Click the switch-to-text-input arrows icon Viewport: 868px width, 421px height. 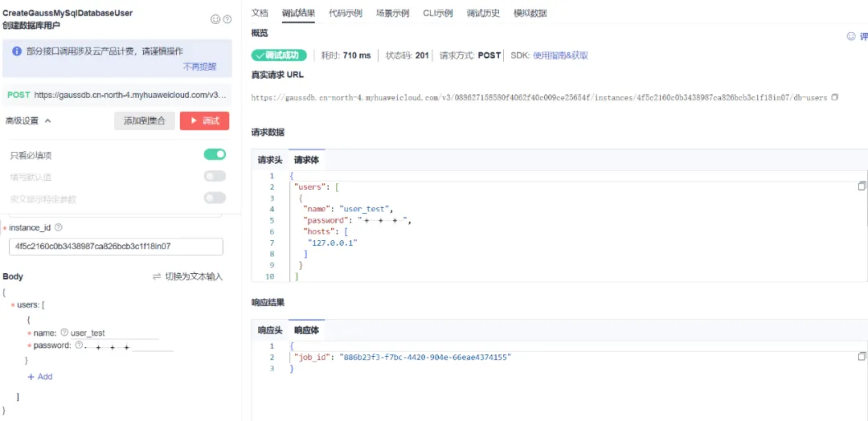pos(157,276)
